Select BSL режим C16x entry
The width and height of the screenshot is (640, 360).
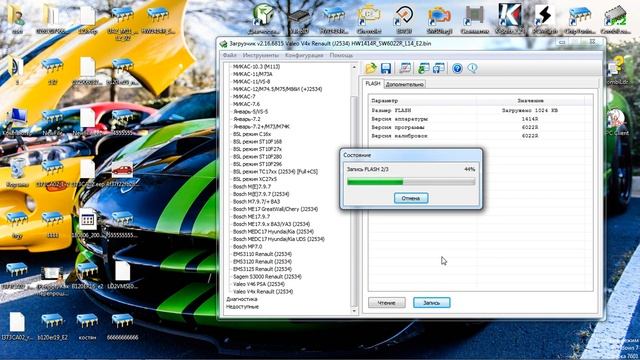point(252,134)
